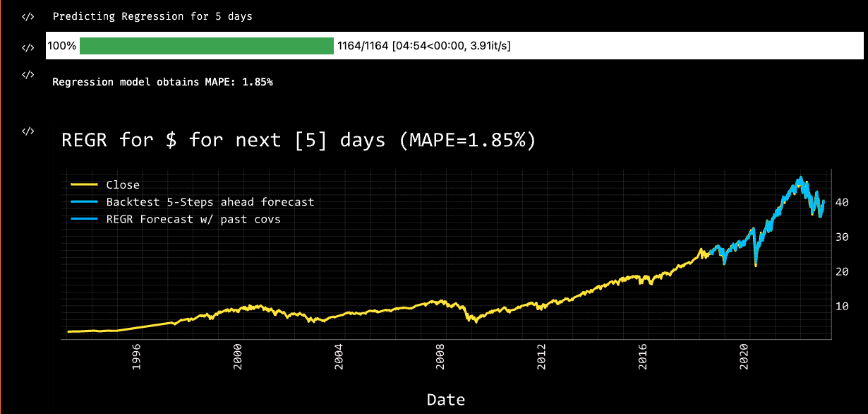Click the sharp 2020 dip on the chart line
868x414 pixels.
pyautogui.click(x=756, y=264)
